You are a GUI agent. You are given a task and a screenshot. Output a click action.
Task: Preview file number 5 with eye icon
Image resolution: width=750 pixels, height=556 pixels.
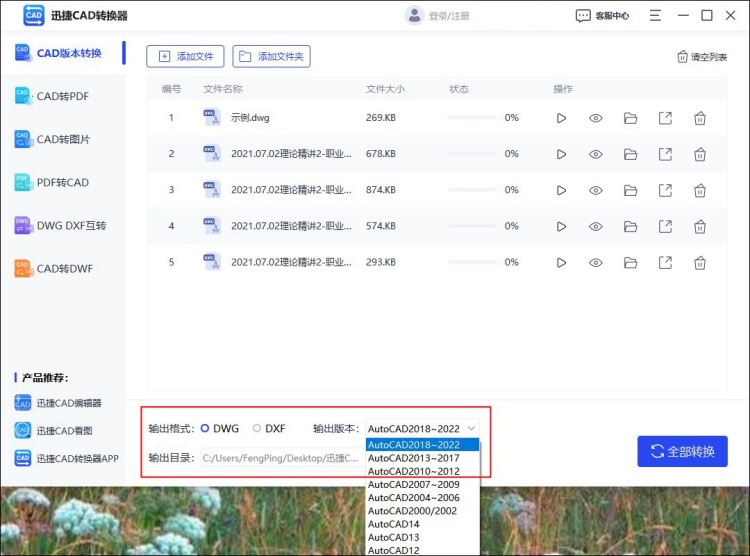(596, 263)
